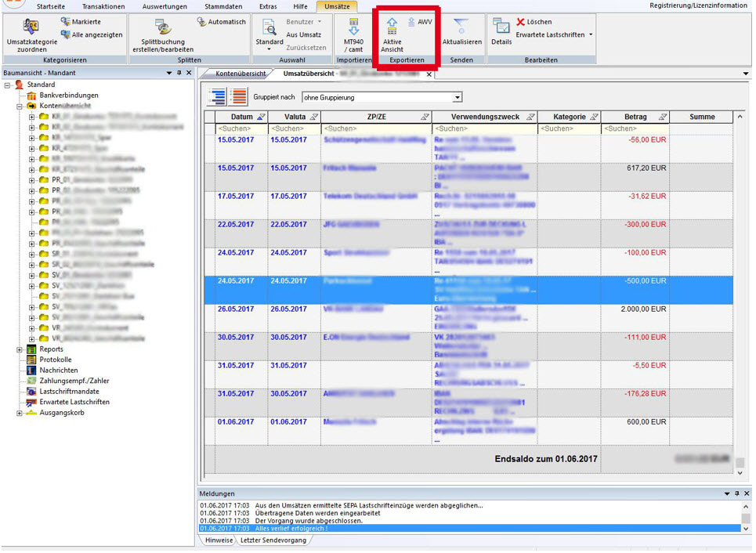Click the Aus Umsatz button
Viewport: 756px width, 553px height.
(x=304, y=34)
